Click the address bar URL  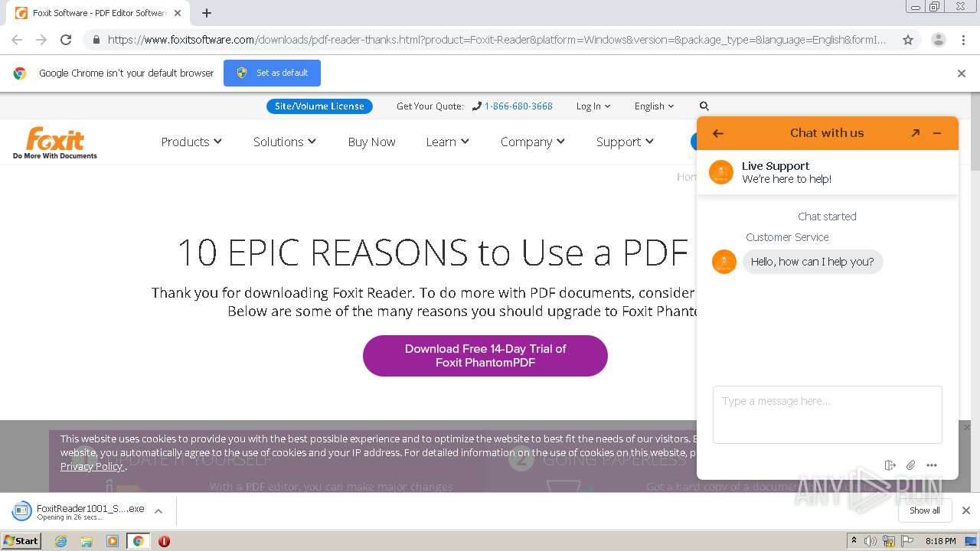[x=496, y=40]
